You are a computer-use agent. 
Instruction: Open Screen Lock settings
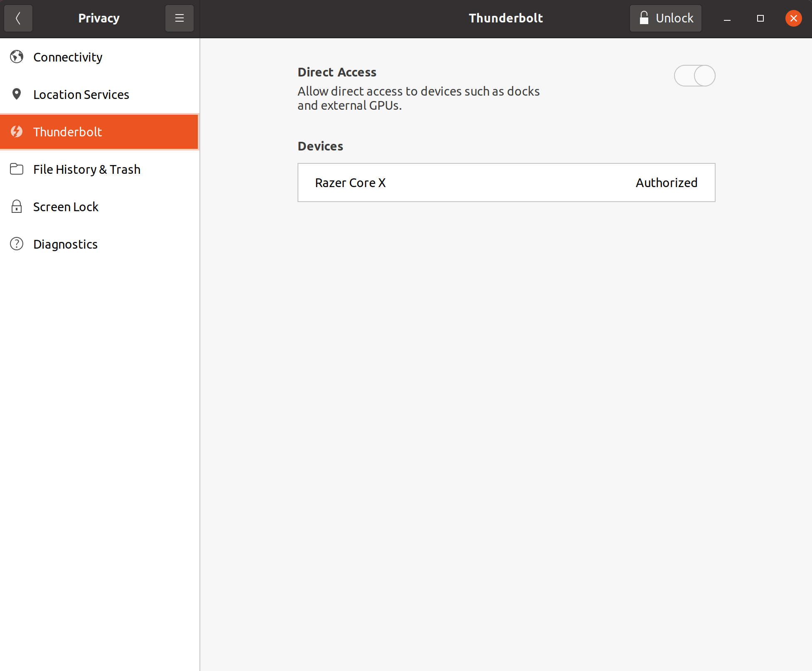(100, 207)
